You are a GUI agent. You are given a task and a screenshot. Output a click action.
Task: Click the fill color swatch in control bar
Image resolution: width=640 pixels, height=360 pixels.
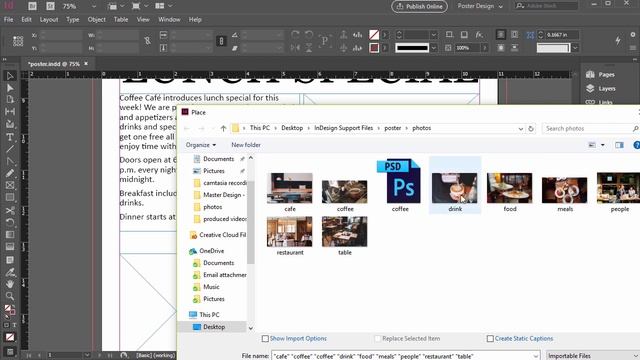[x=374, y=35]
